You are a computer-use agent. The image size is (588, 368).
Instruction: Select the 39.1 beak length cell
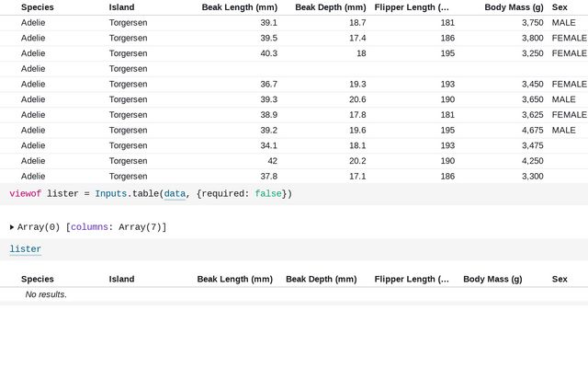pyautogui.click(x=268, y=22)
